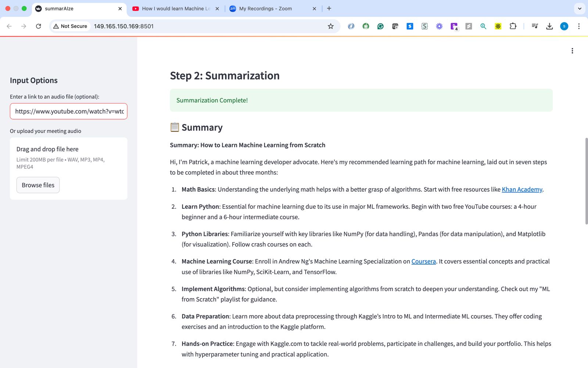Screen dimensions: 588x368
Task: Bookmark this page with the star icon
Action: [x=331, y=26]
